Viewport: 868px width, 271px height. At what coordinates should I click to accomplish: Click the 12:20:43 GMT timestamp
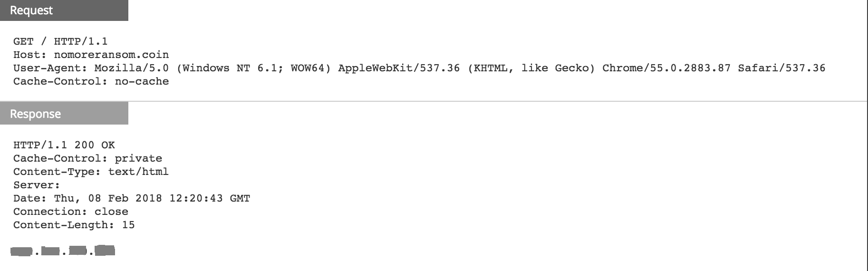coord(210,198)
